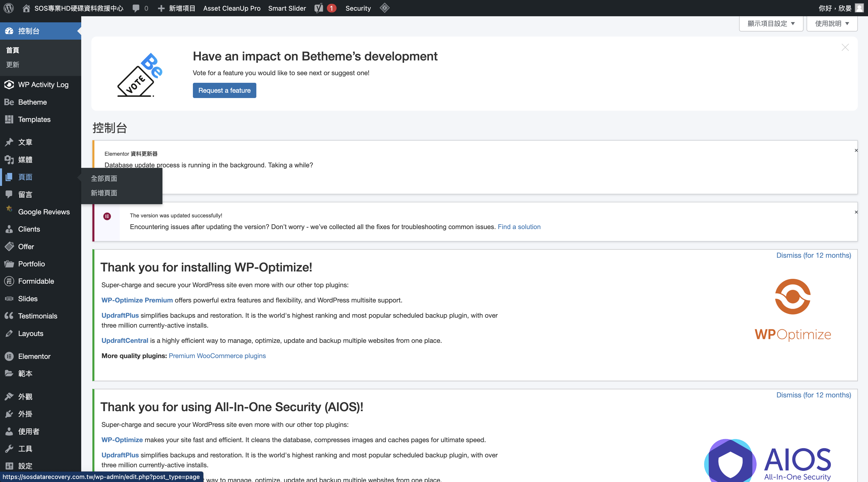Screen dimensions: 868x482
Task: Expand the 顯示項目設定 screen options dropdown
Action: (x=771, y=24)
